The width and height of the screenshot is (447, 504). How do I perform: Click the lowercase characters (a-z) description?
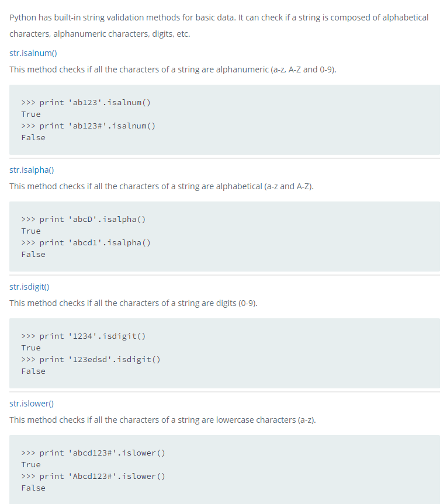tap(162, 420)
